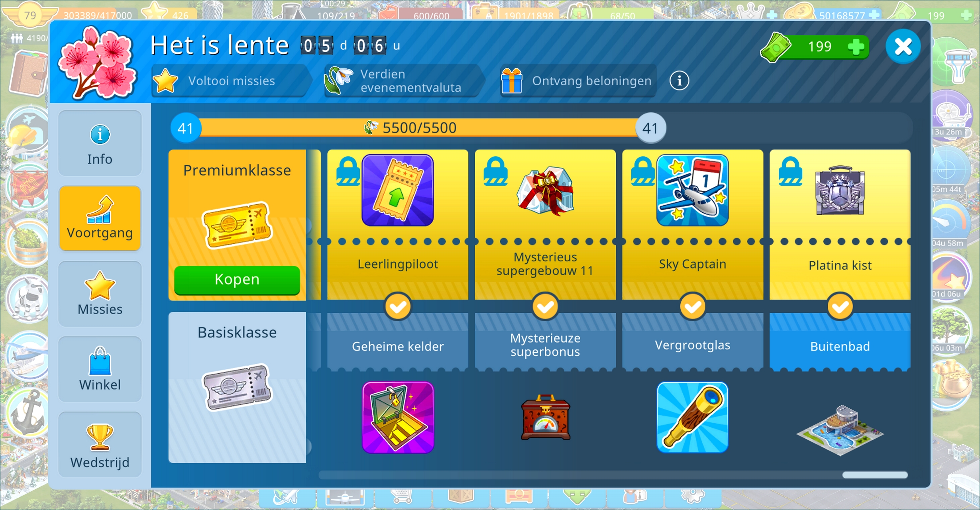
Task: Tap the Geheime kelder reward icon
Action: [397, 417]
